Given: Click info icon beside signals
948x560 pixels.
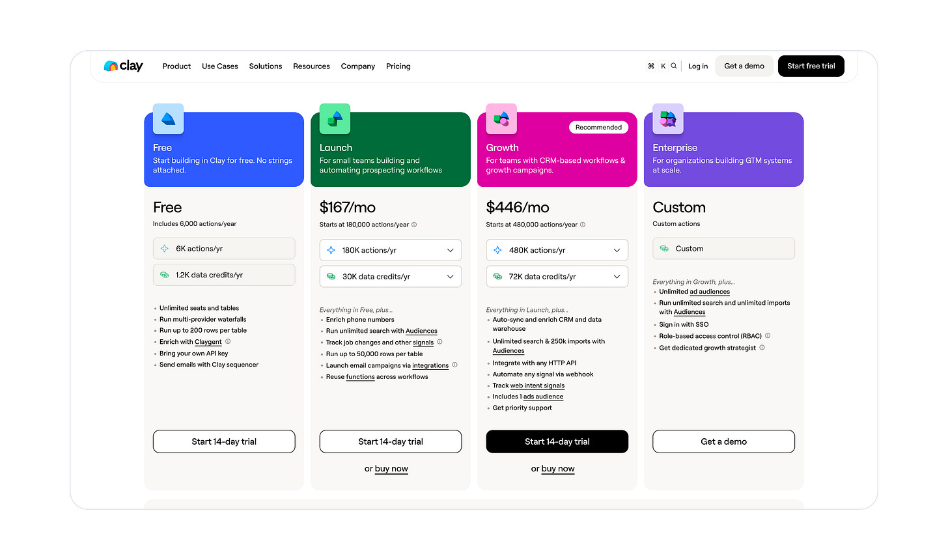Looking at the screenshot, I should 439,342.
